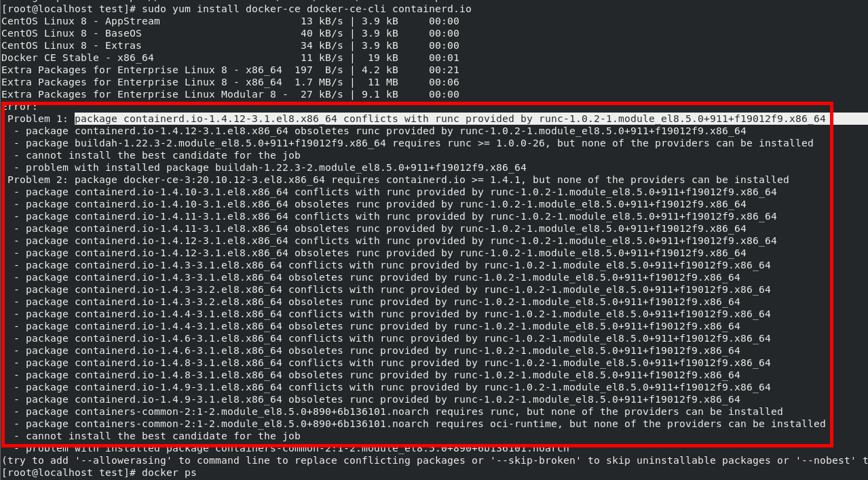Click the sudo yum install command line
The width and height of the screenshot is (868, 480).
tap(236, 9)
